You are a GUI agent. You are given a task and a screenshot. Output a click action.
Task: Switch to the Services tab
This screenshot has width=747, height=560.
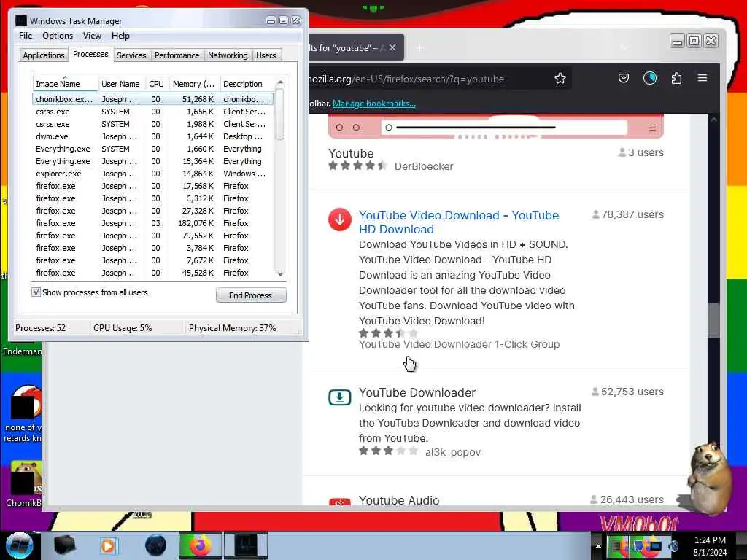point(131,55)
